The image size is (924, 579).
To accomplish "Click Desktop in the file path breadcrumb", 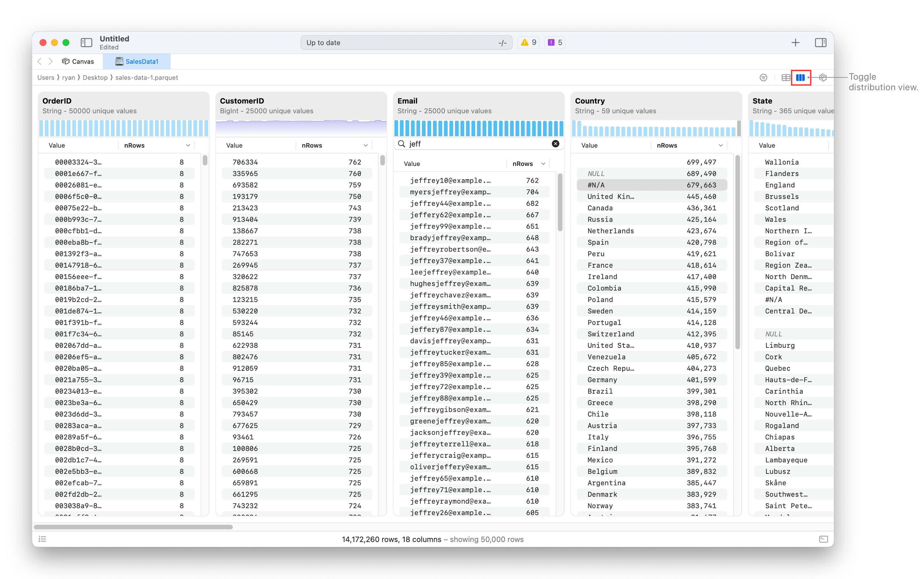I will [95, 78].
